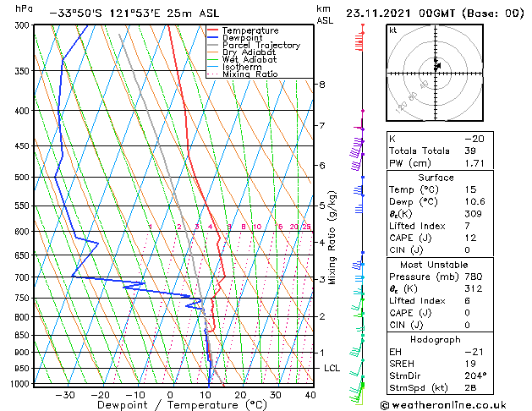Click the 700 hPa pressure axis label
Viewport: 532px width, 411px height.
coord(24,277)
